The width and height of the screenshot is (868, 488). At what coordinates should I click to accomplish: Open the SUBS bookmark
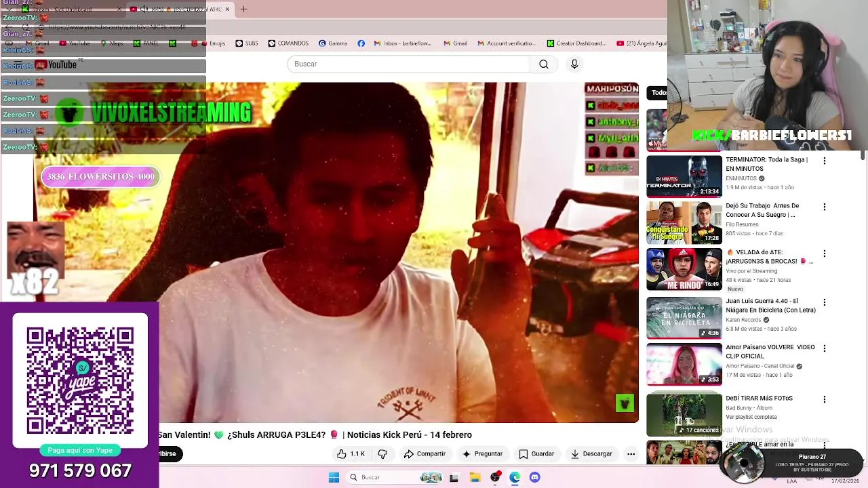[247, 43]
